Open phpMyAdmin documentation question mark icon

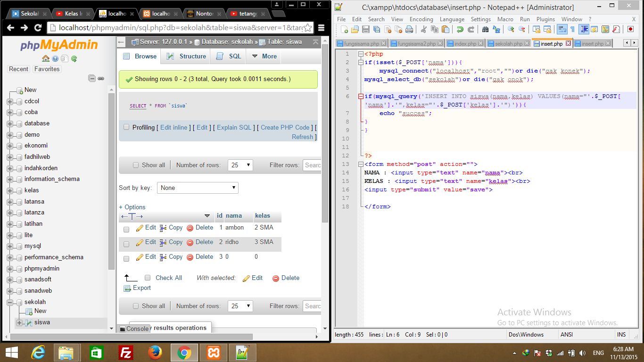click(55, 59)
